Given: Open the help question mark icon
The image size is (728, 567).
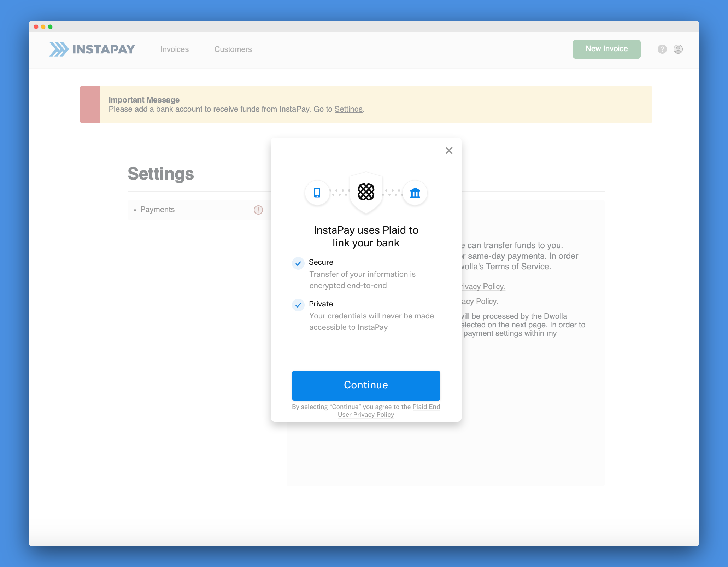Looking at the screenshot, I should (662, 49).
